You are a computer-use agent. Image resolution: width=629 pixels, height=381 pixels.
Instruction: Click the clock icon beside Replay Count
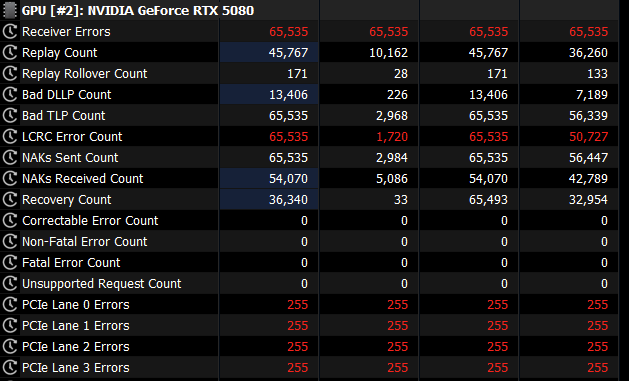[10, 52]
